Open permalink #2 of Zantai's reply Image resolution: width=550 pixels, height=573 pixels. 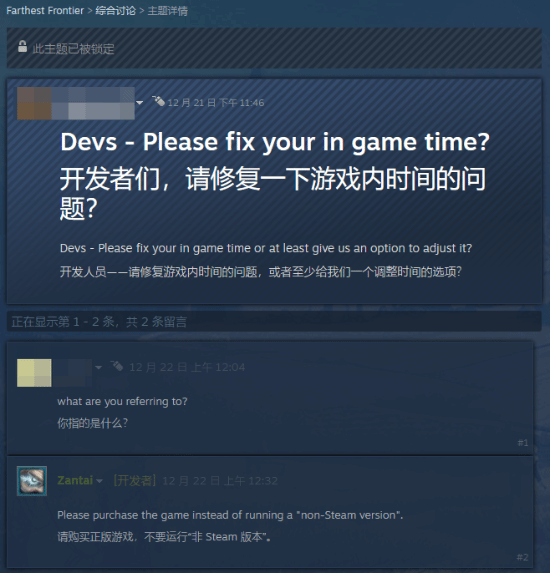(x=523, y=557)
